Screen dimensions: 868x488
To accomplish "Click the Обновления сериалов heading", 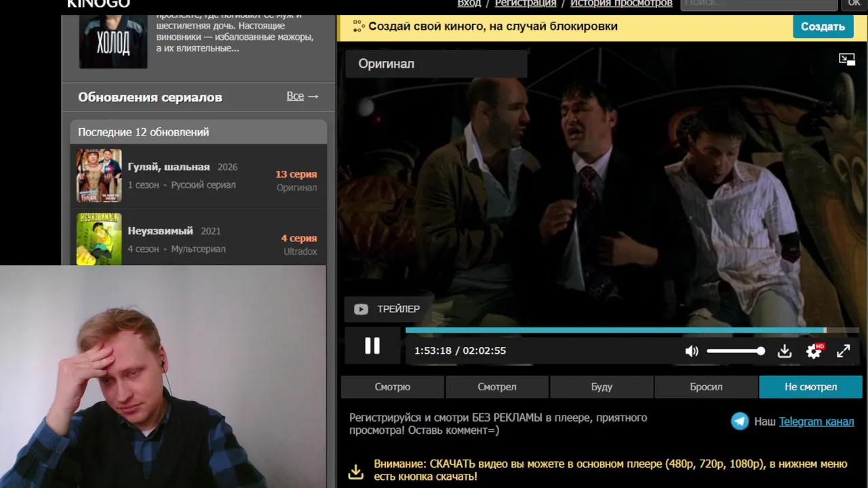I will (150, 97).
